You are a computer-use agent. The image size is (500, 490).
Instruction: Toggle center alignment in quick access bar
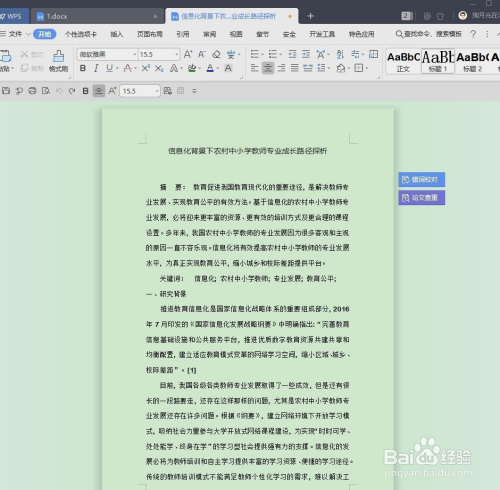[99, 91]
